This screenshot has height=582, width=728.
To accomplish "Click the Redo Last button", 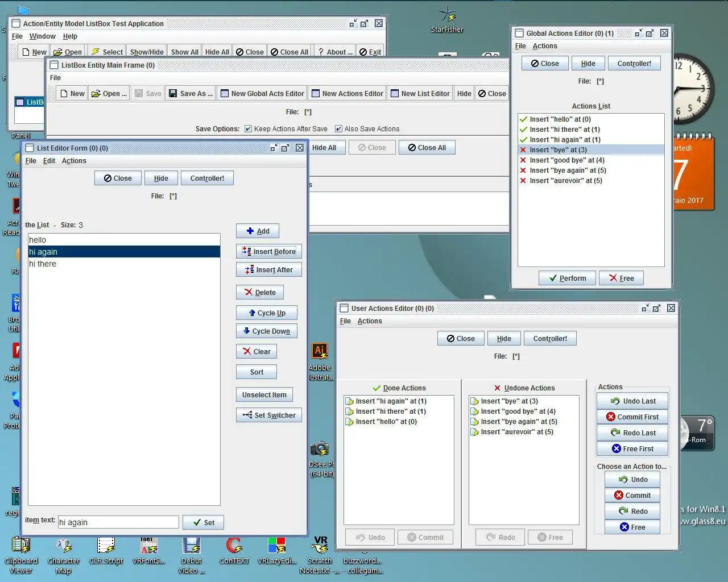I will (x=632, y=433).
